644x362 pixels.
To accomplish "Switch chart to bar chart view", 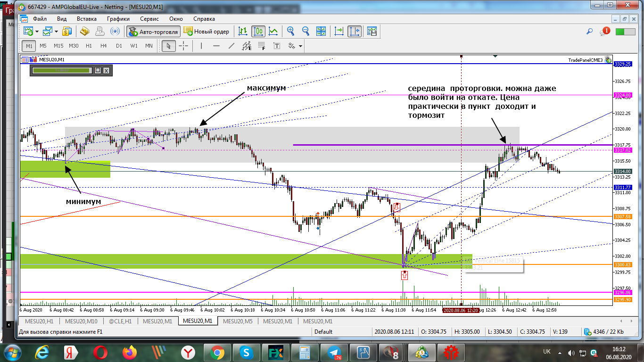I will (243, 32).
